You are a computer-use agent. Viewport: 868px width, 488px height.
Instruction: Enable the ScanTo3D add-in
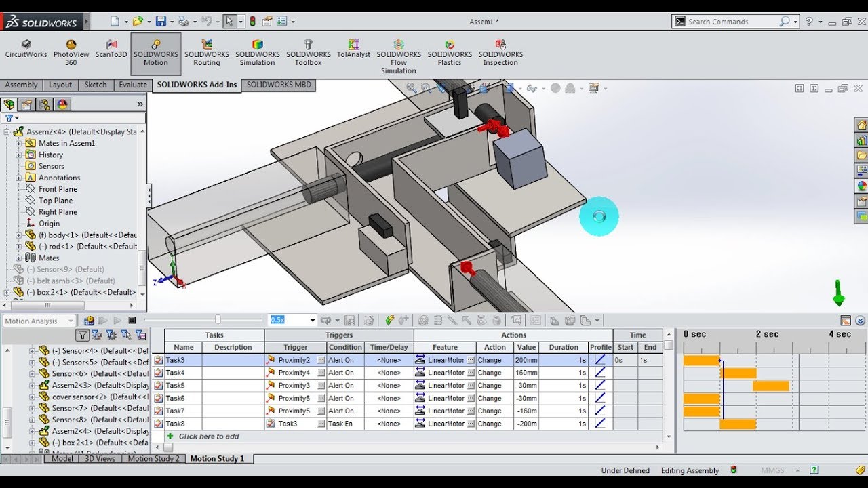(x=111, y=49)
